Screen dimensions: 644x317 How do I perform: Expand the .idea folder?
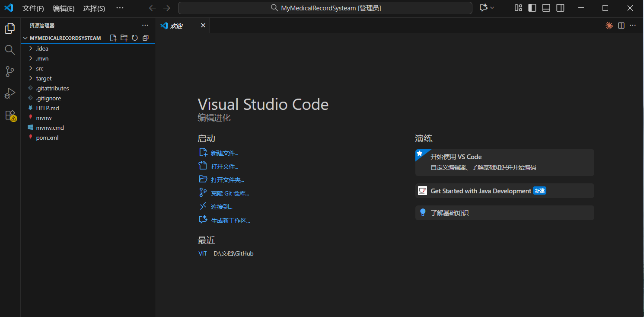point(42,48)
